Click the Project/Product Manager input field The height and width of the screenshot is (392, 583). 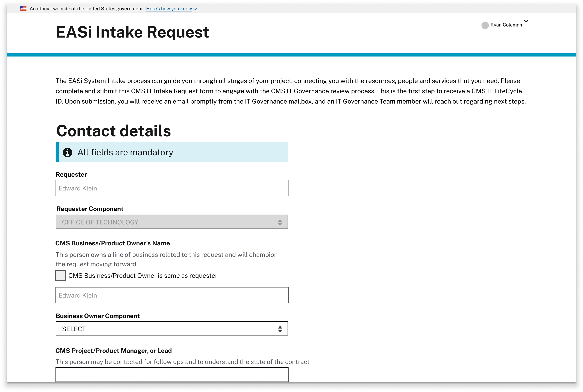pyautogui.click(x=172, y=374)
